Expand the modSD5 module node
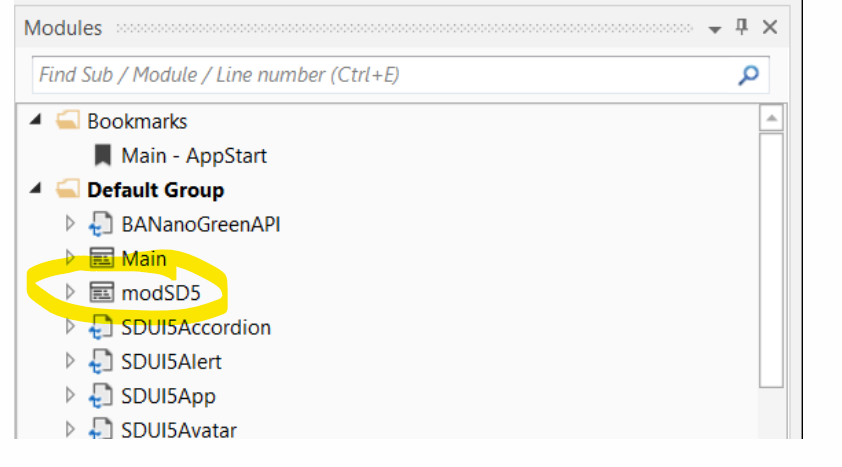 point(70,293)
